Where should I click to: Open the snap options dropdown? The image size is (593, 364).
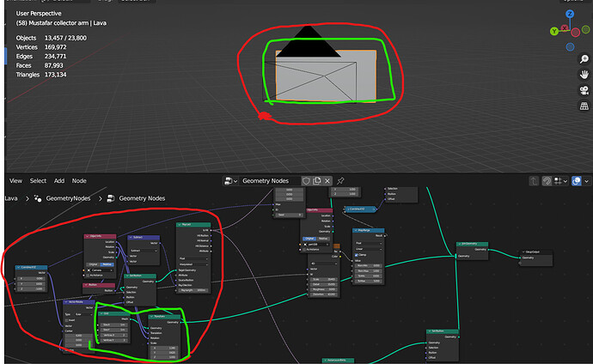pyautogui.click(x=560, y=181)
